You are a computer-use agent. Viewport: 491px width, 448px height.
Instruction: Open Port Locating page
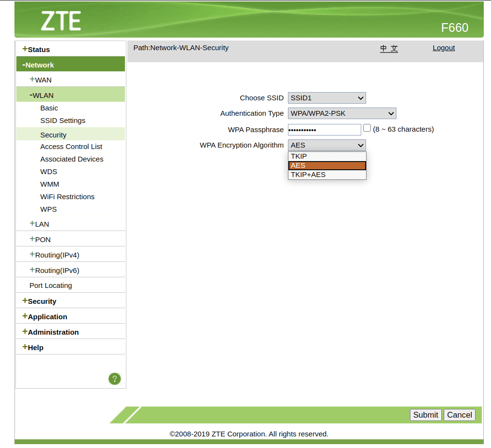pos(51,285)
